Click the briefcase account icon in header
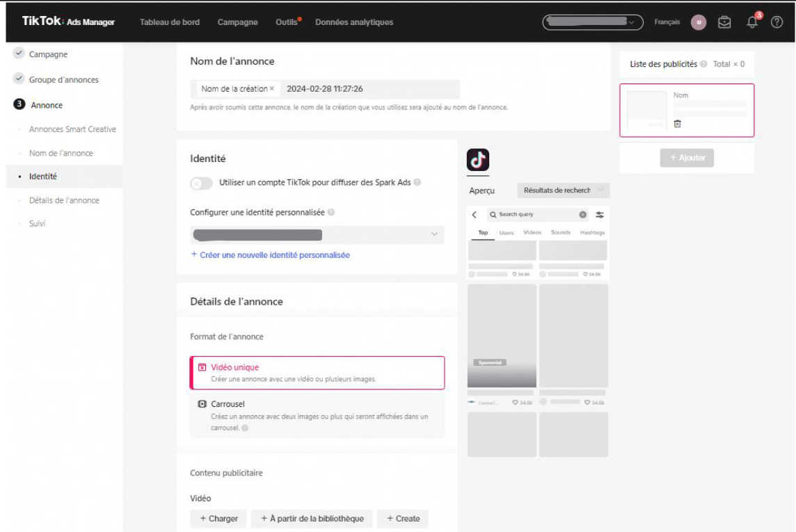The image size is (796, 532). (725, 22)
